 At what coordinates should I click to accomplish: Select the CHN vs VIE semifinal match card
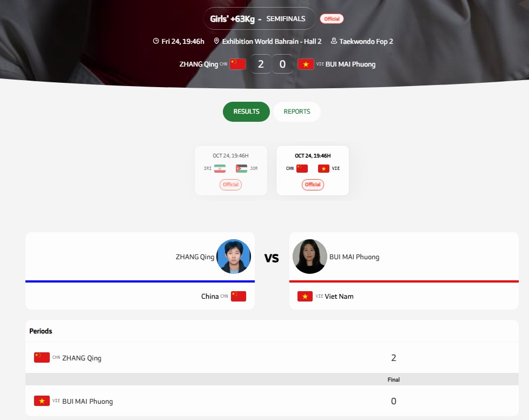pos(313,170)
